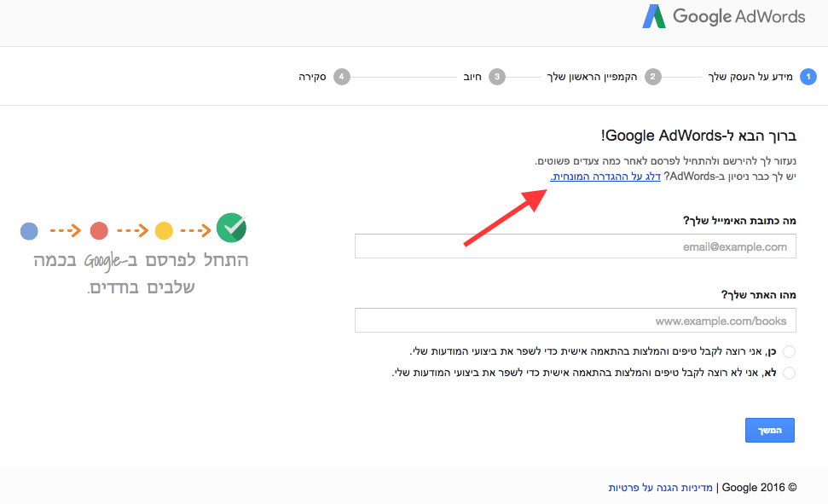Image resolution: width=828 pixels, height=504 pixels.
Task: Follow the דלג על ההגדרה המונחית link
Action: 605,177
